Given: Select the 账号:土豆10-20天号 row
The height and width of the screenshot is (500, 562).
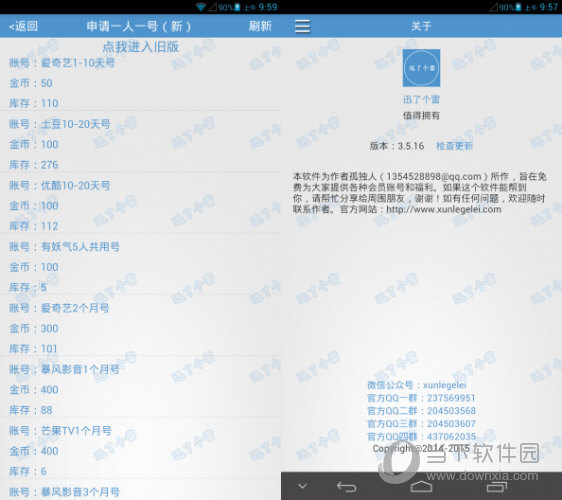Looking at the screenshot, I should (59, 124).
